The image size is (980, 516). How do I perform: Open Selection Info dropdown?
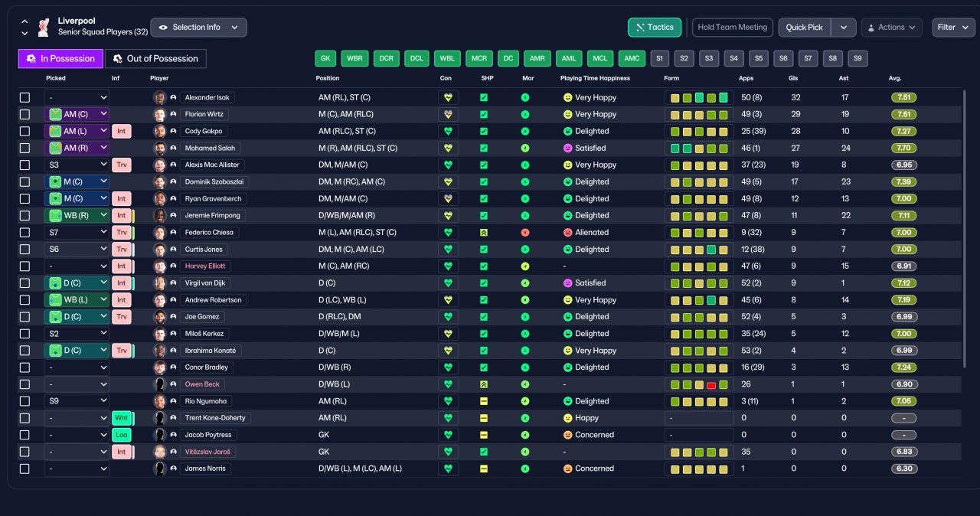click(198, 28)
